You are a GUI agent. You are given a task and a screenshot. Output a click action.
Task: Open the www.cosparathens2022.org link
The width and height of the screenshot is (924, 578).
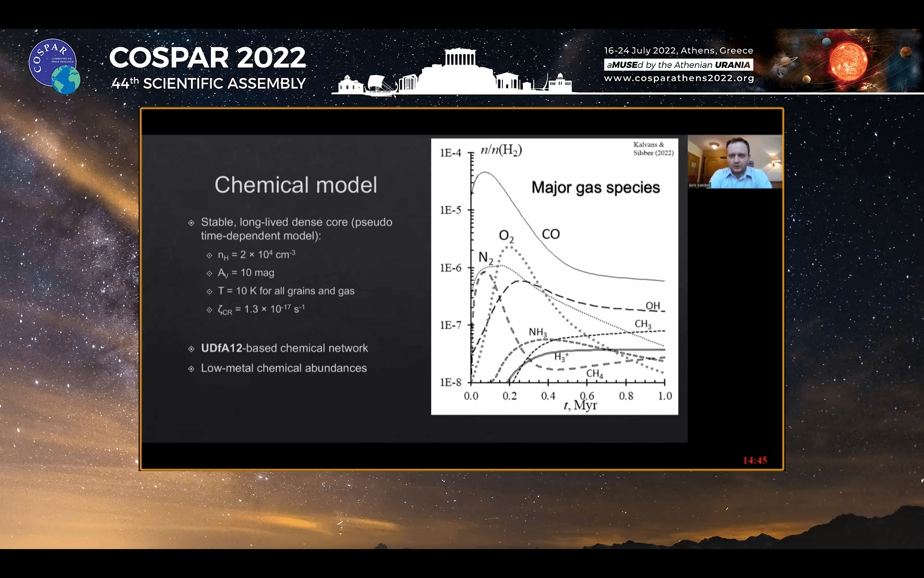pyautogui.click(x=679, y=78)
